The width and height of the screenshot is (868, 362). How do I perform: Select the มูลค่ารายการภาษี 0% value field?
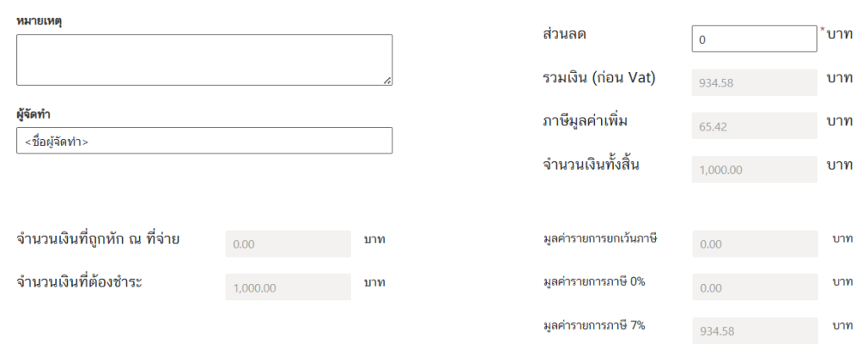(x=755, y=287)
